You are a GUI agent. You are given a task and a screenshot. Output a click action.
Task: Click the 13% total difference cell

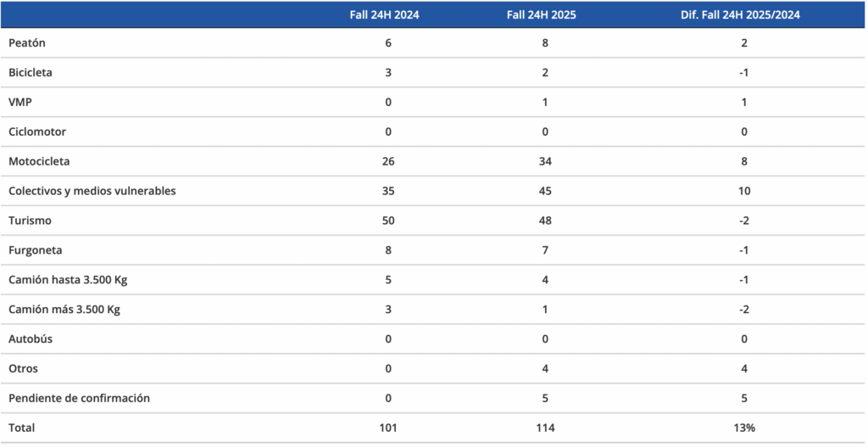[x=742, y=428]
